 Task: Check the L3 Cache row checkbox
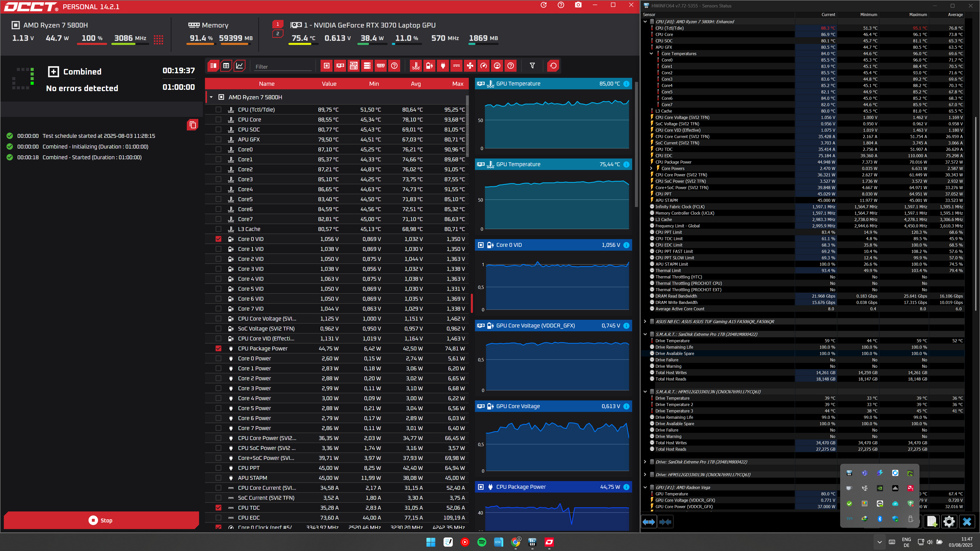(x=218, y=229)
